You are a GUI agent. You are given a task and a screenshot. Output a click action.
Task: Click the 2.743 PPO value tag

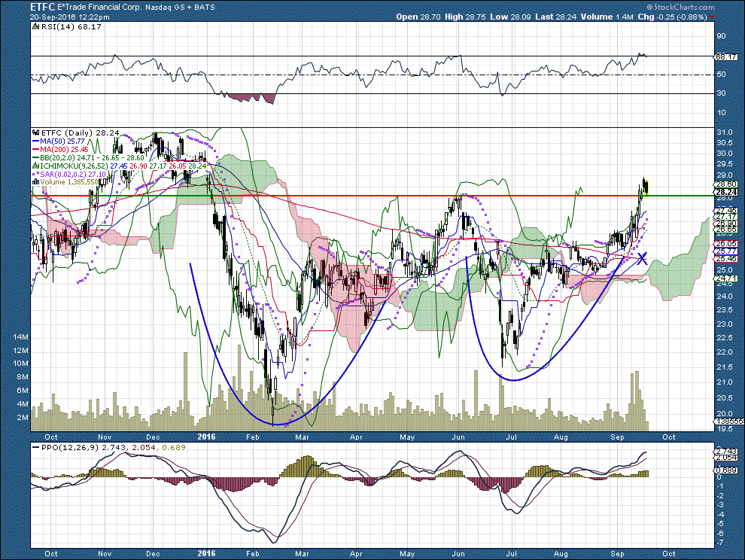tap(726, 451)
